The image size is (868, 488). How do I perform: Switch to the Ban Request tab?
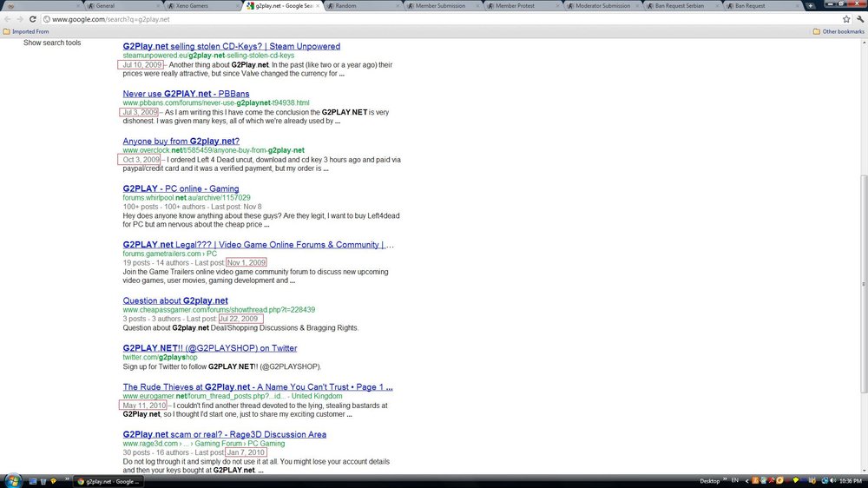coord(761,5)
